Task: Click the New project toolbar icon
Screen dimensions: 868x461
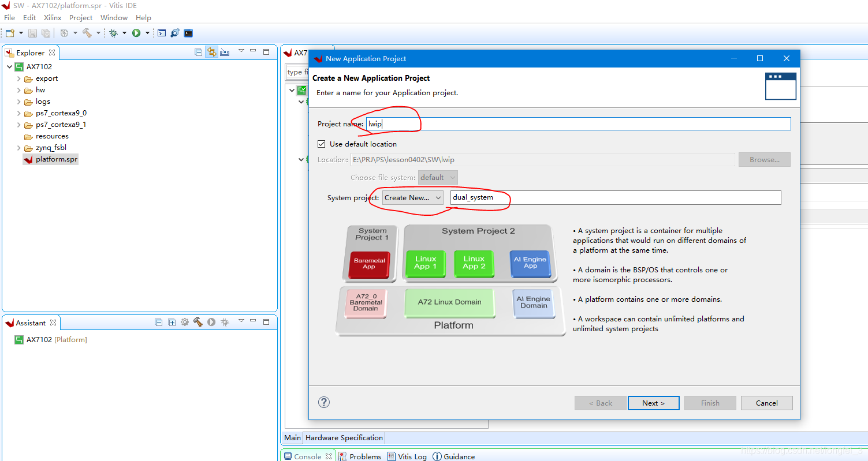Action: click(10, 33)
